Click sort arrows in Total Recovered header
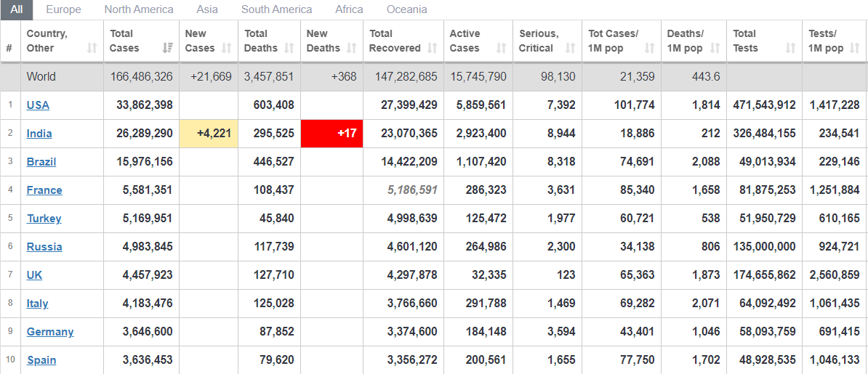This screenshot has width=868, height=374. point(433,48)
